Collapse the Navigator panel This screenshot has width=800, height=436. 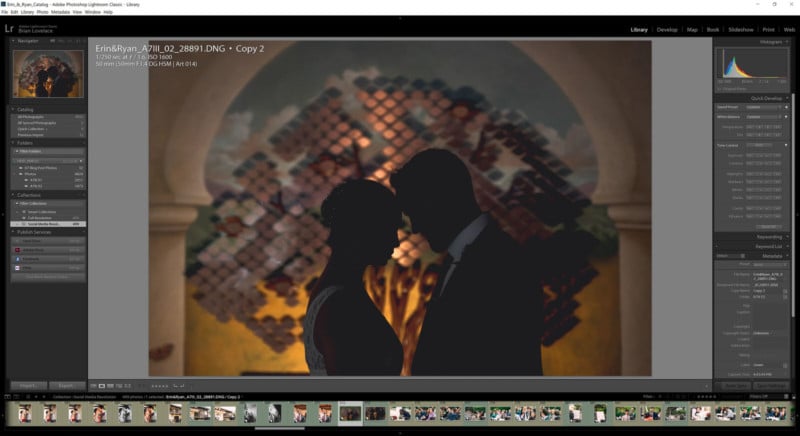[x=13, y=41]
